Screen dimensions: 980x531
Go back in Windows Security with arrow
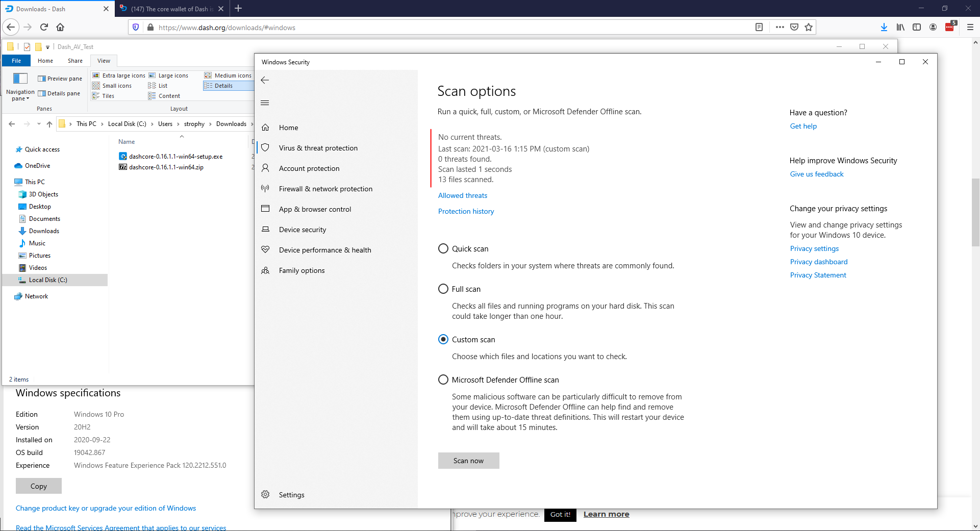(265, 80)
